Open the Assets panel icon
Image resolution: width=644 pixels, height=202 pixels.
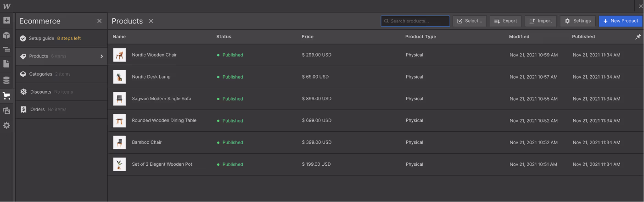(6, 111)
